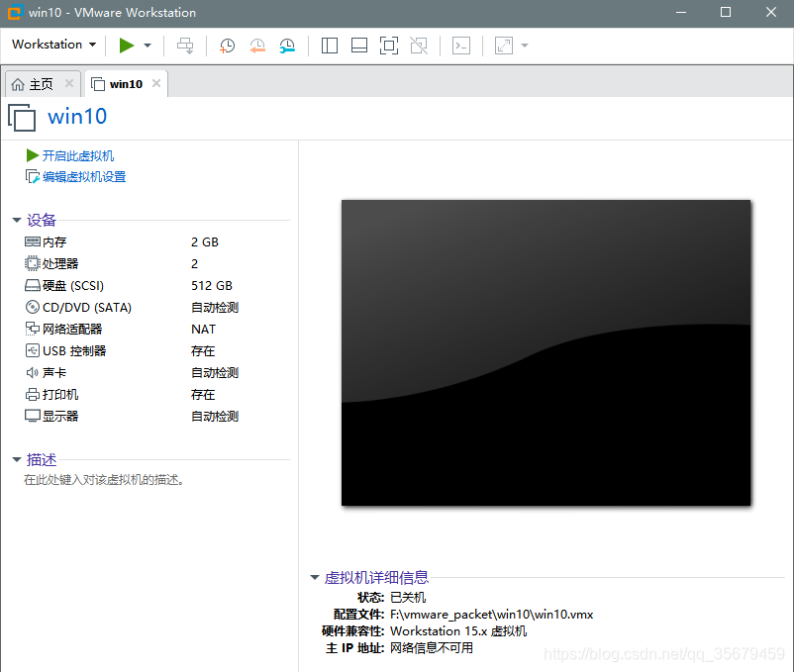Viewport: 794px width, 672px height.
Task: Click the win10.vmx config file path
Action: click(491, 615)
